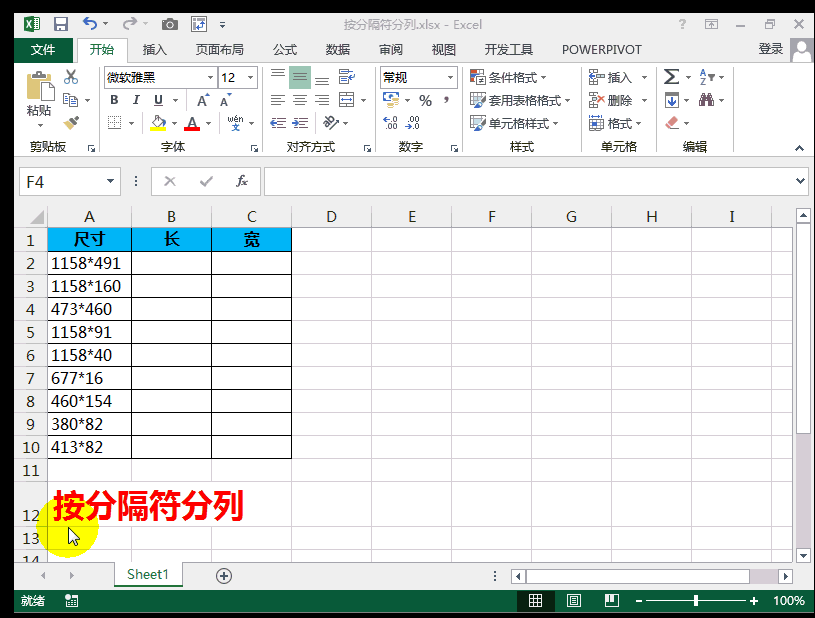This screenshot has width=815, height=618.
Task: Click the zoom slider handle
Action: pyautogui.click(x=695, y=601)
